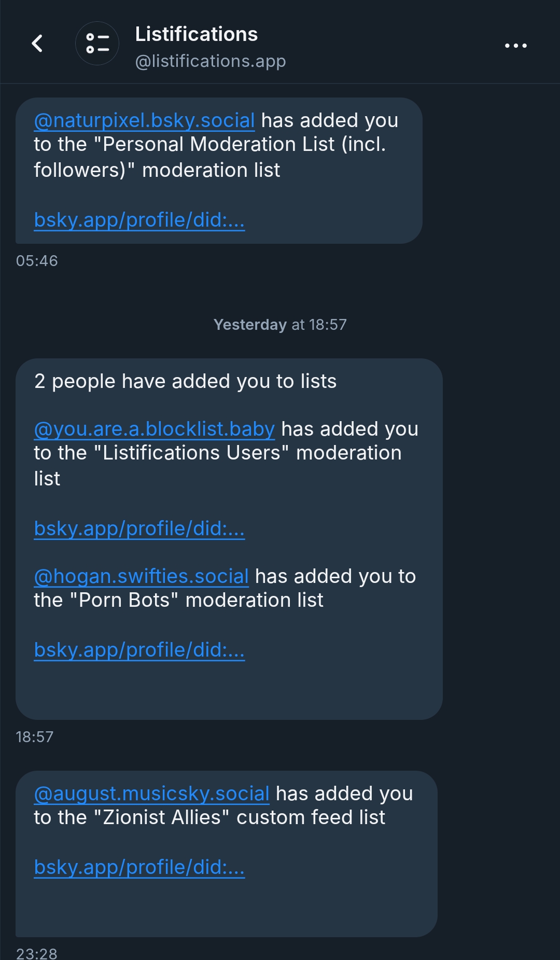Select the "2 people have added you" heading text
This screenshot has height=960, width=560.
click(x=185, y=381)
